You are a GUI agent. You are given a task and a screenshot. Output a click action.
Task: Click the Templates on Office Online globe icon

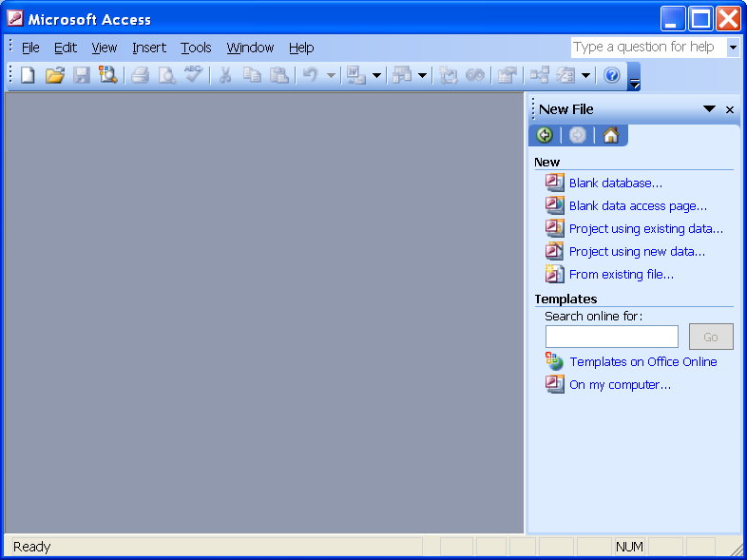pos(554,361)
